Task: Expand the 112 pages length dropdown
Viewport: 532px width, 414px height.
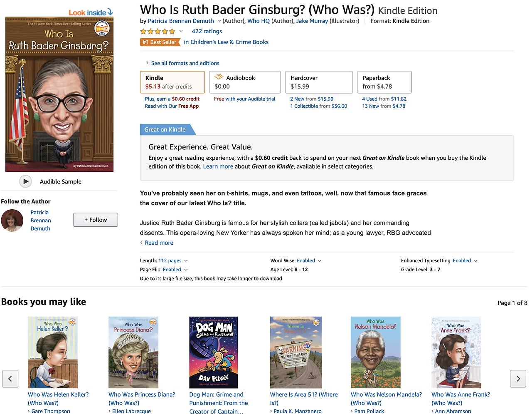Action: click(186, 261)
